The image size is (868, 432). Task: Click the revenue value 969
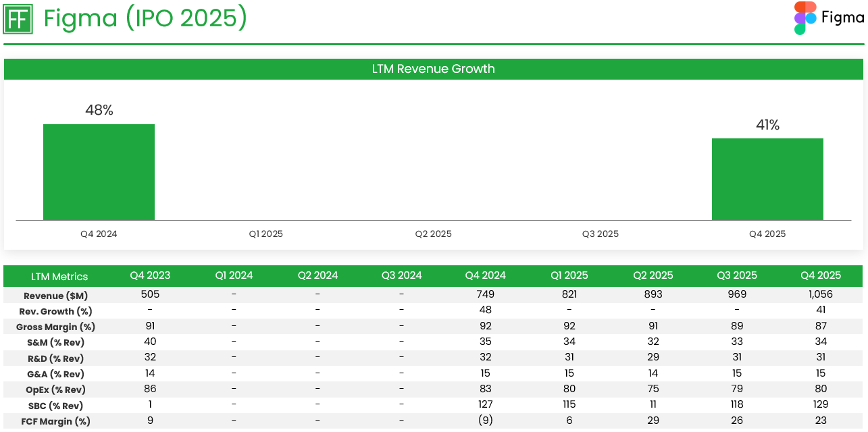coord(736,294)
